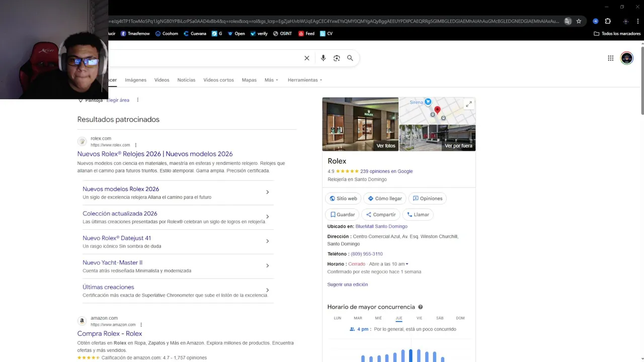Screen dimensions: 644x362
Task: Click the map thumbnail with red pin
Action: click(x=437, y=111)
